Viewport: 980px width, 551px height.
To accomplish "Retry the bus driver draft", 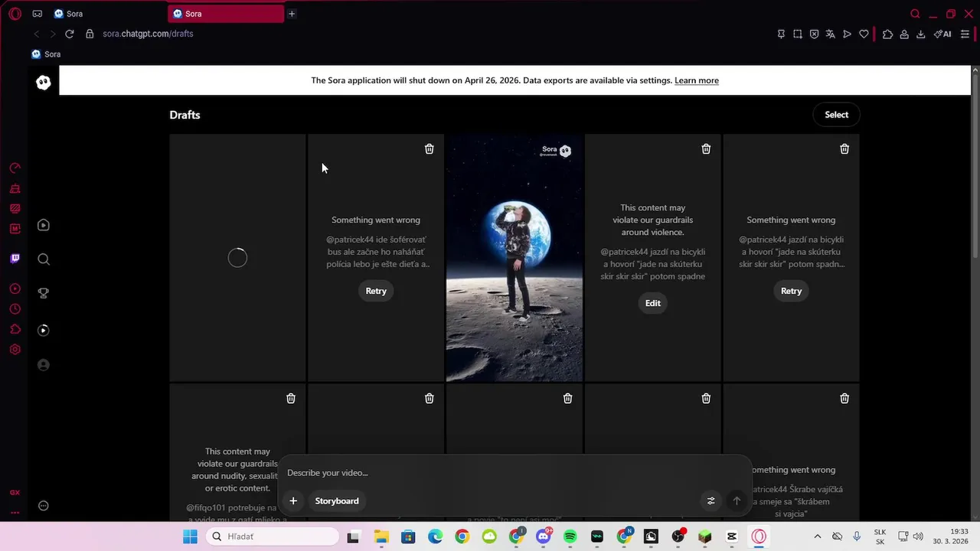I will [376, 291].
